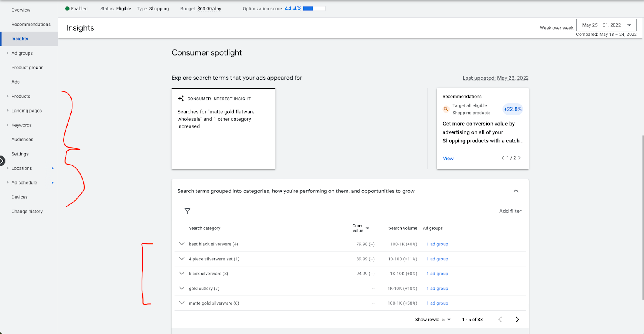Collapse the search terms categories panel
The width and height of the screenshot is (644, 334).
coord(516,191)
